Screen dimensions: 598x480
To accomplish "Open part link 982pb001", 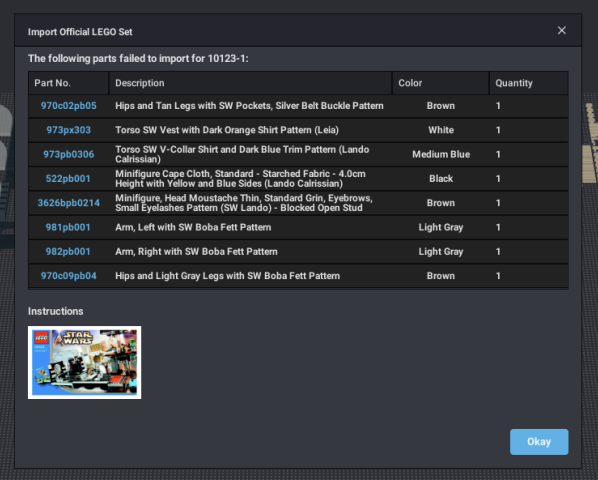I will [x=68, y=252].
